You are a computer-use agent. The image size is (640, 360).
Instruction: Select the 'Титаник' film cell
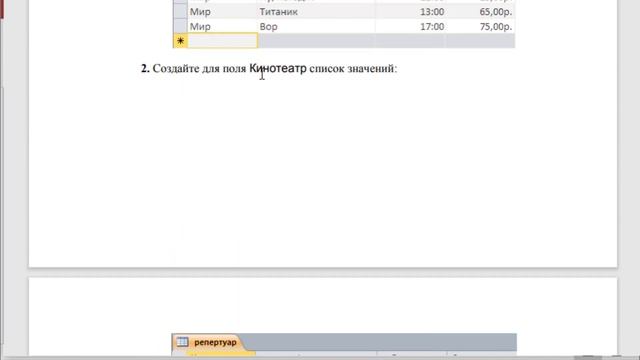click(316, 12)
